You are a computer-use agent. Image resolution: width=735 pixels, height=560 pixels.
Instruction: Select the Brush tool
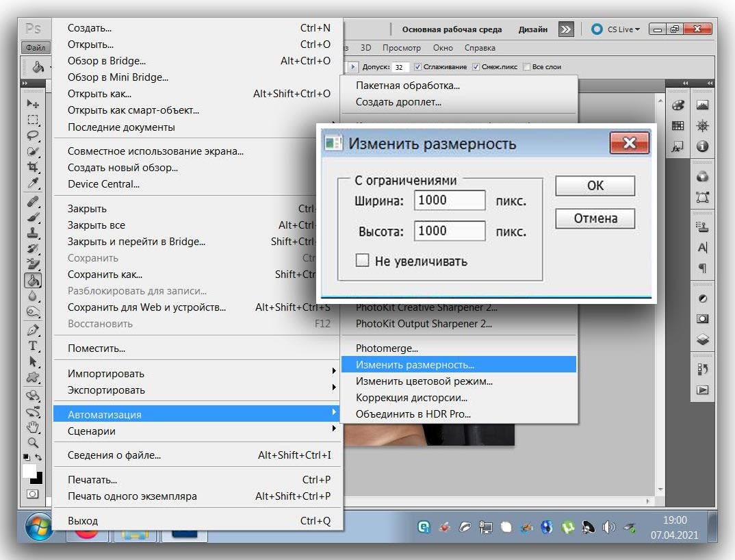[x=32, y=217]
